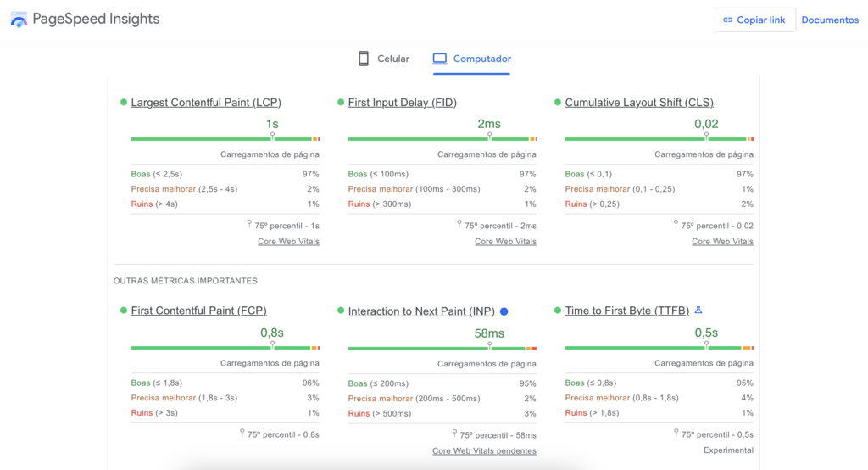The width and height of the screenshot is (868, 470).
Task: Click the green status dot beside CLS
Action: (558, 102)
